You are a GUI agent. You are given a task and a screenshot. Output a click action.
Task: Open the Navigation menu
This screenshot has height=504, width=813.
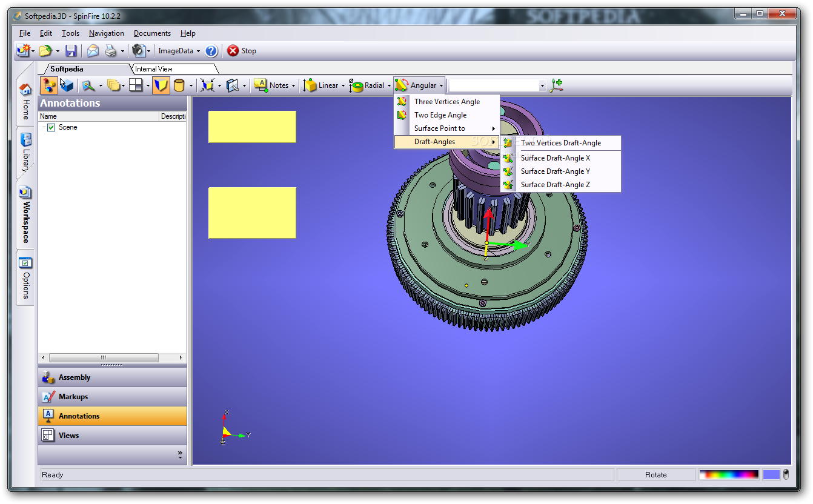coord(107,33)
